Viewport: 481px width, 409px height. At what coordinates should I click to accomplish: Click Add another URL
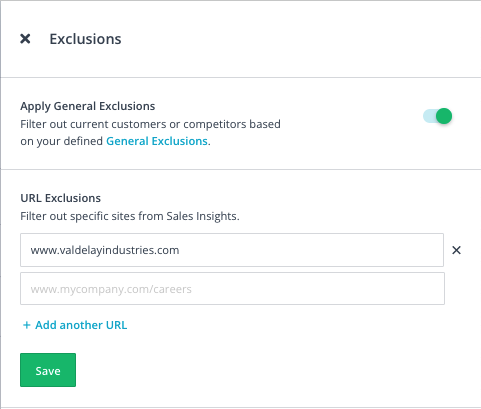[x=75, y=325]
